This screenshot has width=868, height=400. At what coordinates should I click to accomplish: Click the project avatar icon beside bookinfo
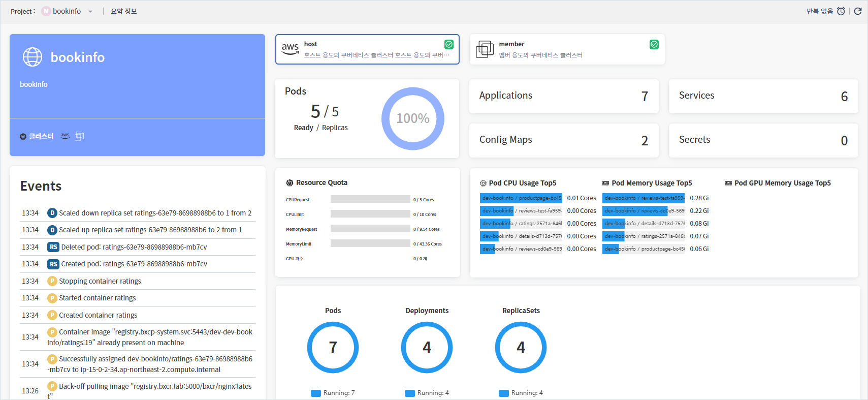click(46, 11)
